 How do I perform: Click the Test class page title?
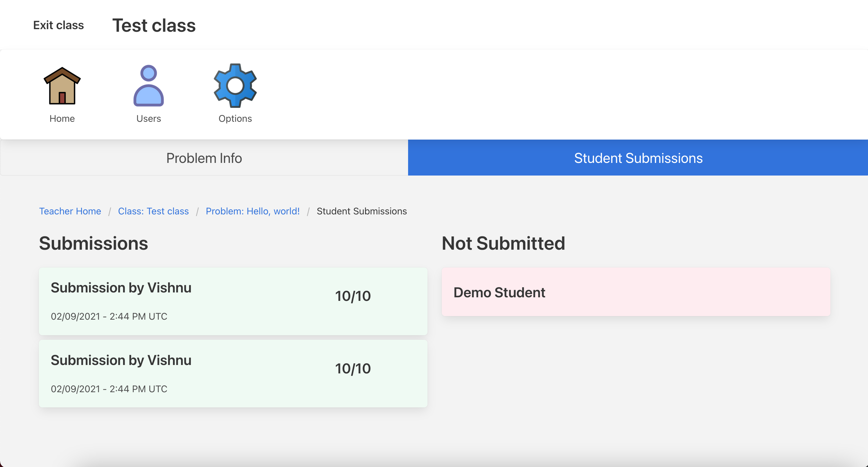(x=154, y=26)
